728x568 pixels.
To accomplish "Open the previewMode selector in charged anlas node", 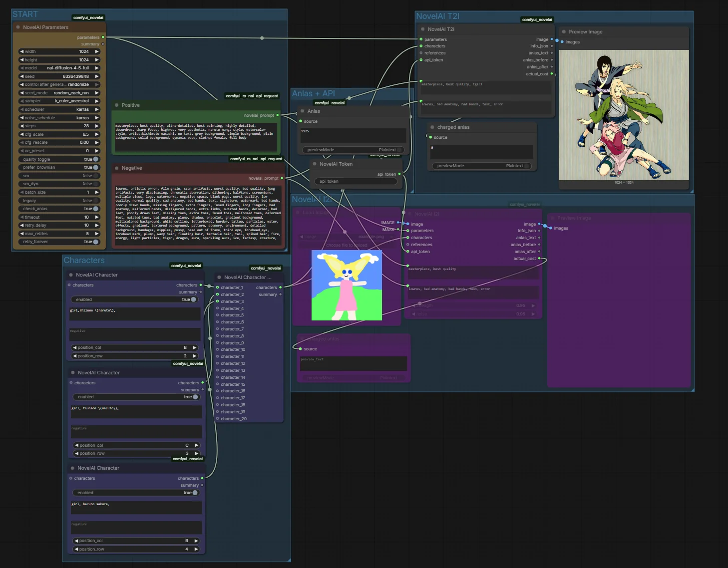I will pyautogui.click(x=481, y=166).
